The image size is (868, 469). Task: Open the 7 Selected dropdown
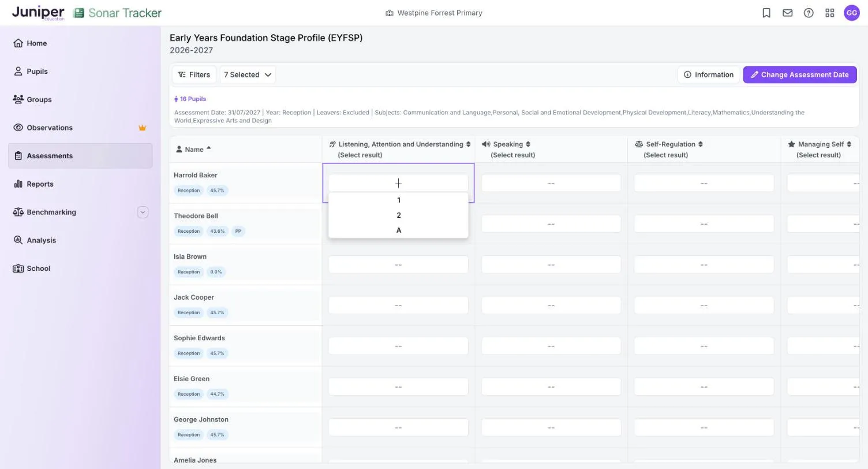tap(248, 75)
